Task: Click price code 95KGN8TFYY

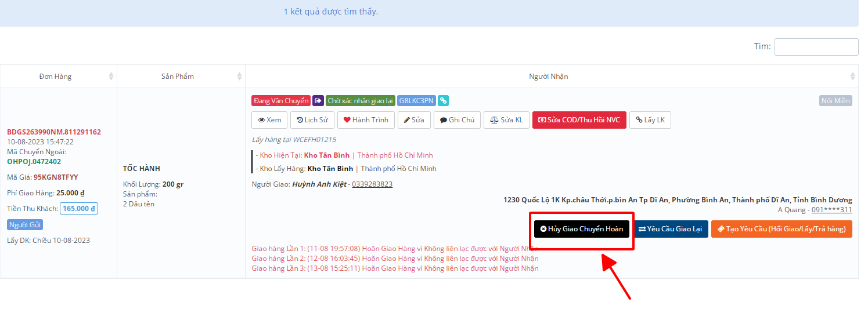Action: [x=56, y=177]
